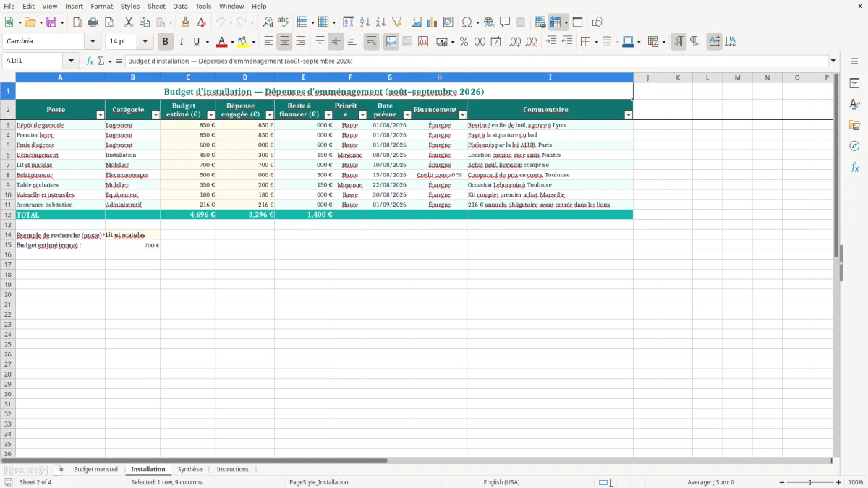Viewport: 868px width, 488px height.
Task: Apply the red font color swatch
Action: point(222,42)
